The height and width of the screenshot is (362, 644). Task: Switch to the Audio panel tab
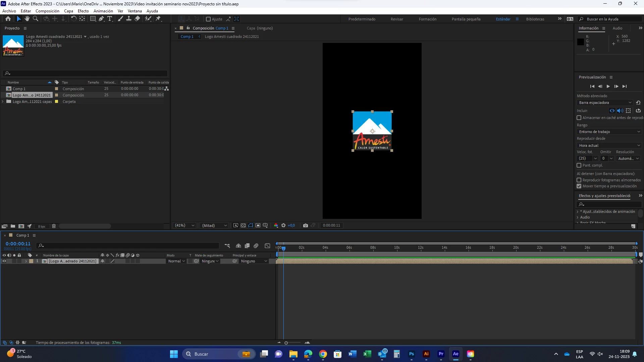tap(617, 28)
